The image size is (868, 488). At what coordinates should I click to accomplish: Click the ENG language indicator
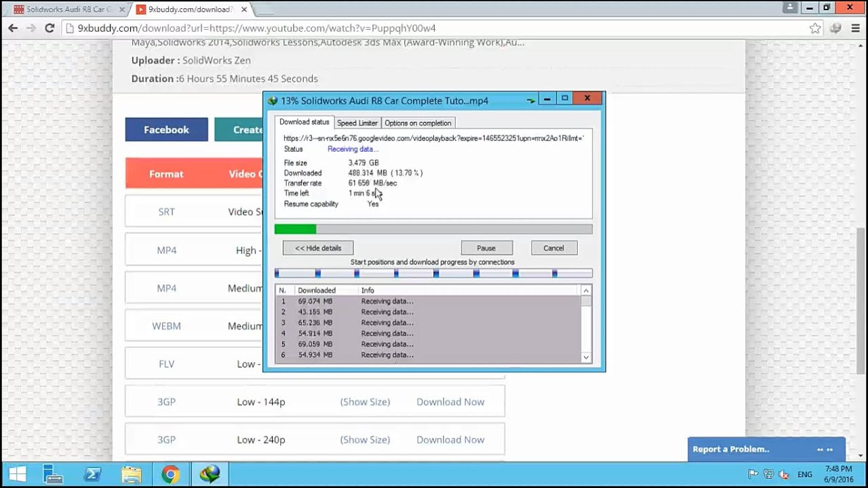click(x=805, y=474)
